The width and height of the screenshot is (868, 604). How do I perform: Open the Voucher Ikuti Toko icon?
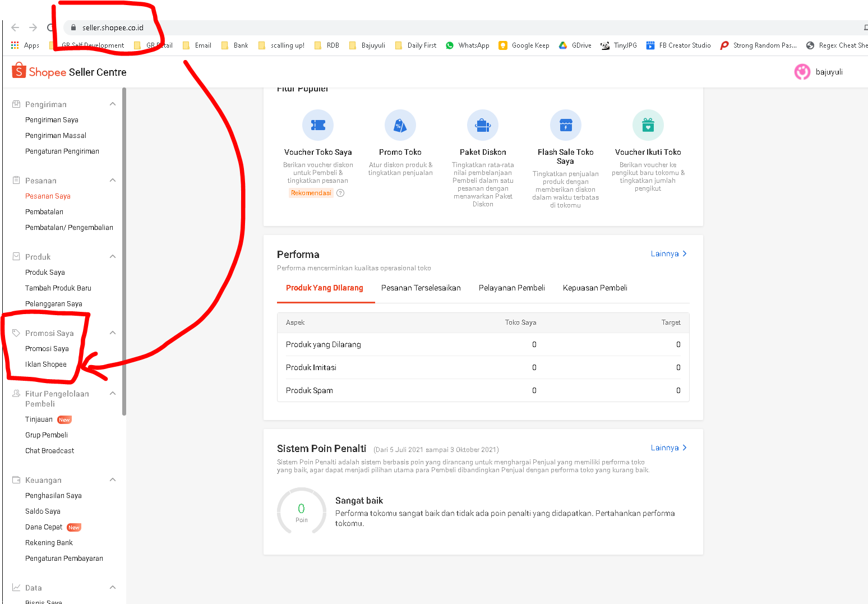click(x=648, y=125)
